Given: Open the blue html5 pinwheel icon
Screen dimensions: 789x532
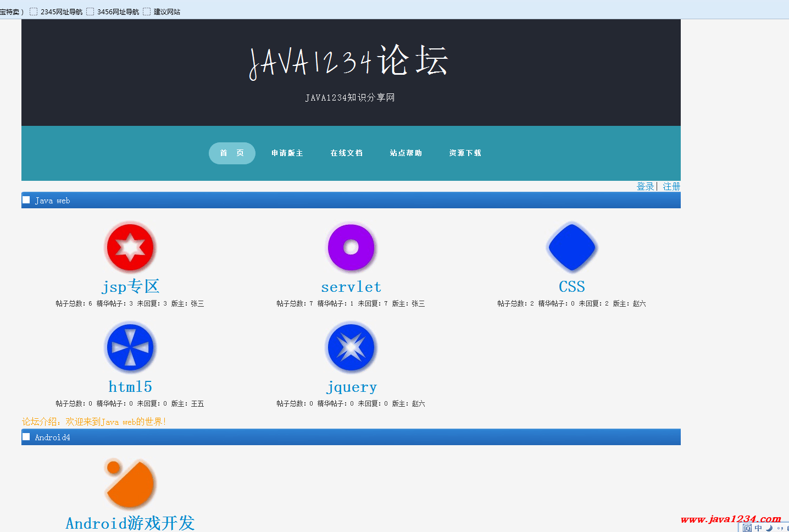Looking at the screenshot, I should pyautogui.click(x=130, y=347).
